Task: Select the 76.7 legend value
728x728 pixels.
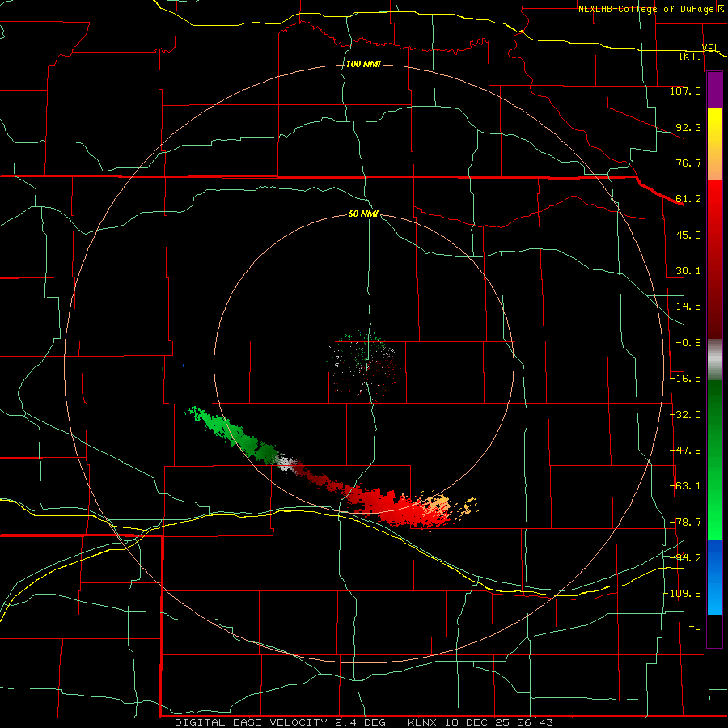Action: [x=688, y=163]
